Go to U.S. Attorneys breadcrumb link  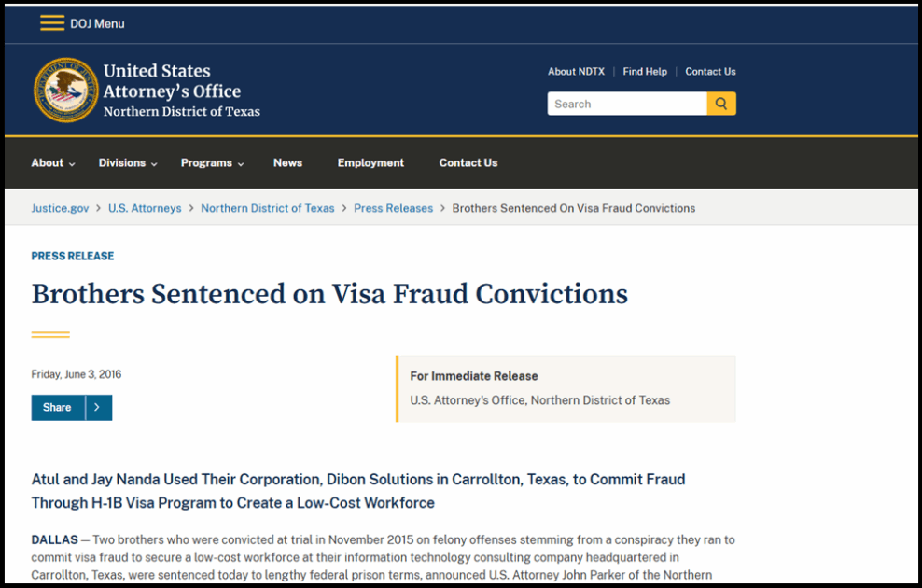pos(145,208)
